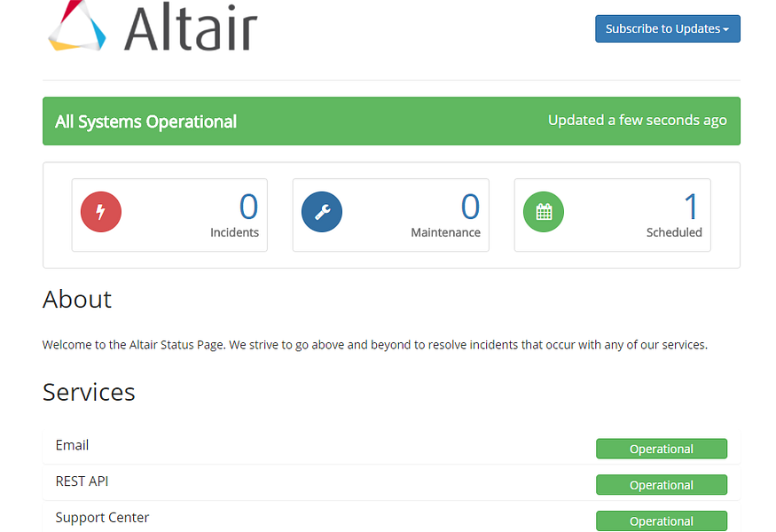Image resolution: width=776 pixels, height=532 pixels.
Task: Click the Scheduled count number 1
Action: (692, 207)
